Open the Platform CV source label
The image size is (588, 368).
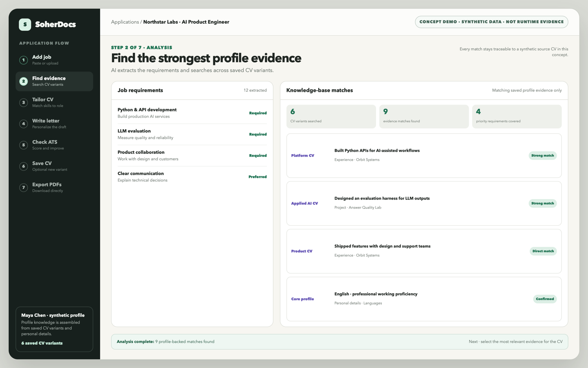point(303,156)
